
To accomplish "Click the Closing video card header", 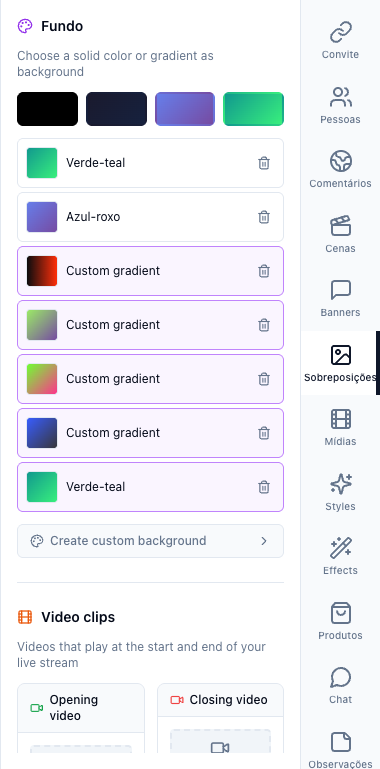I will (221, 700).
